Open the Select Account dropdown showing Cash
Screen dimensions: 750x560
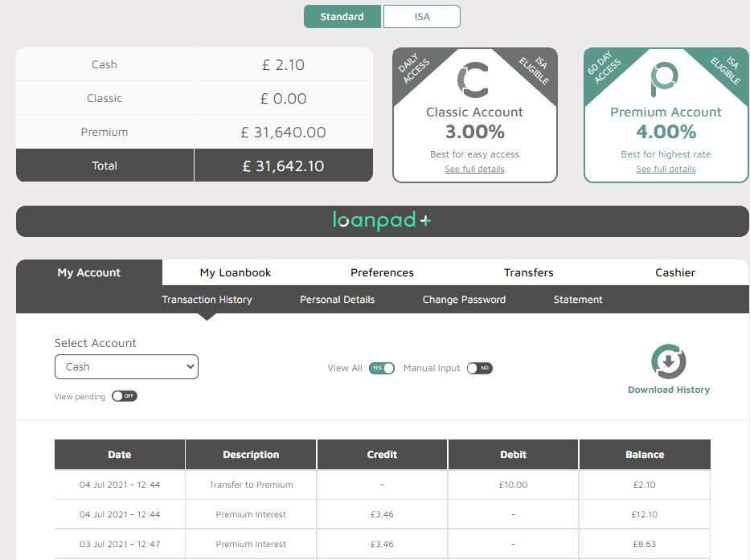click(126, 367)
